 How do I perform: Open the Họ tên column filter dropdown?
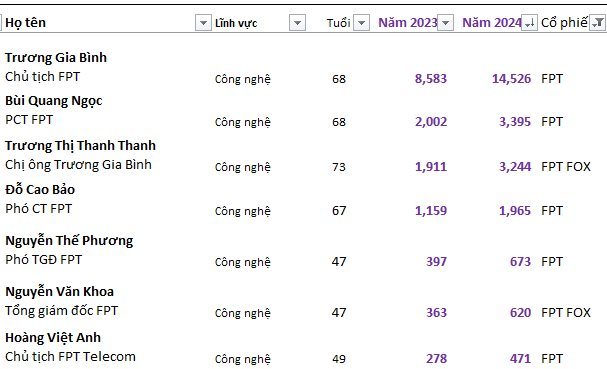tap(203, 23)
